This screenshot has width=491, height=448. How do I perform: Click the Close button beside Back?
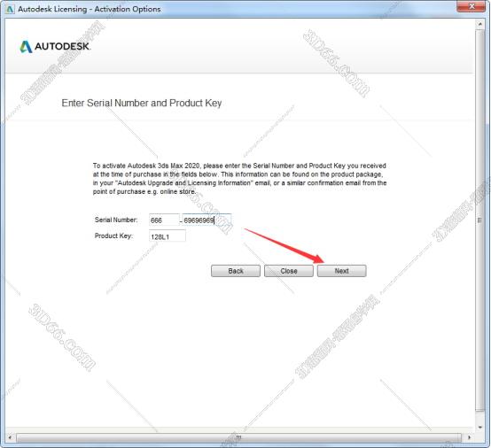288,271
